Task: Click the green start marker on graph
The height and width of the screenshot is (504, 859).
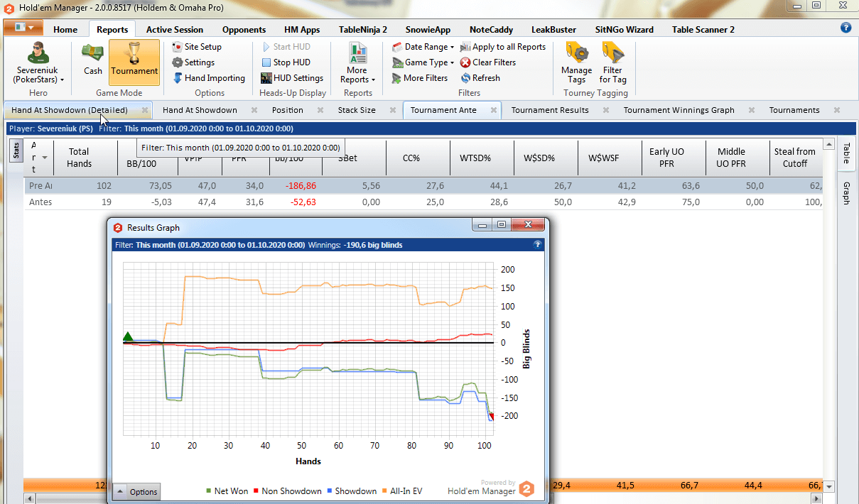Action: [x=128, y=337]
